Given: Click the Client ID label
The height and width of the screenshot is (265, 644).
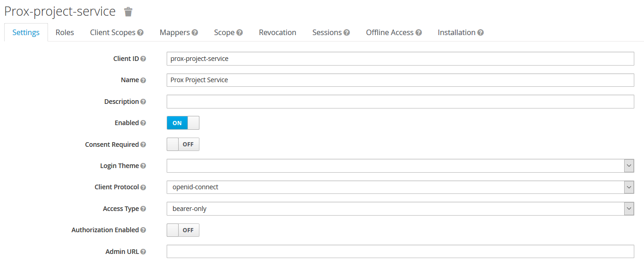Looking at the screenshot, I should pyautogui.click(x=126, y=59).
